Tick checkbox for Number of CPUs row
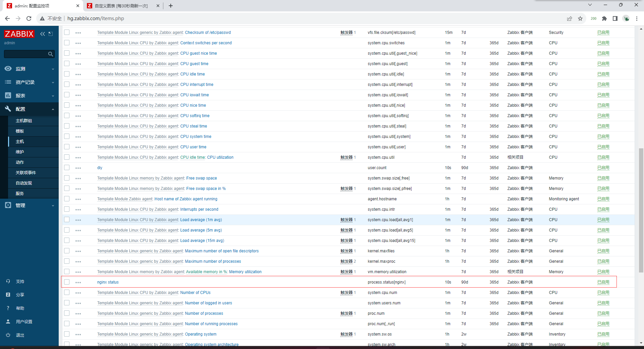This screenshot has width=644, height=349. (x=67, y=292)
